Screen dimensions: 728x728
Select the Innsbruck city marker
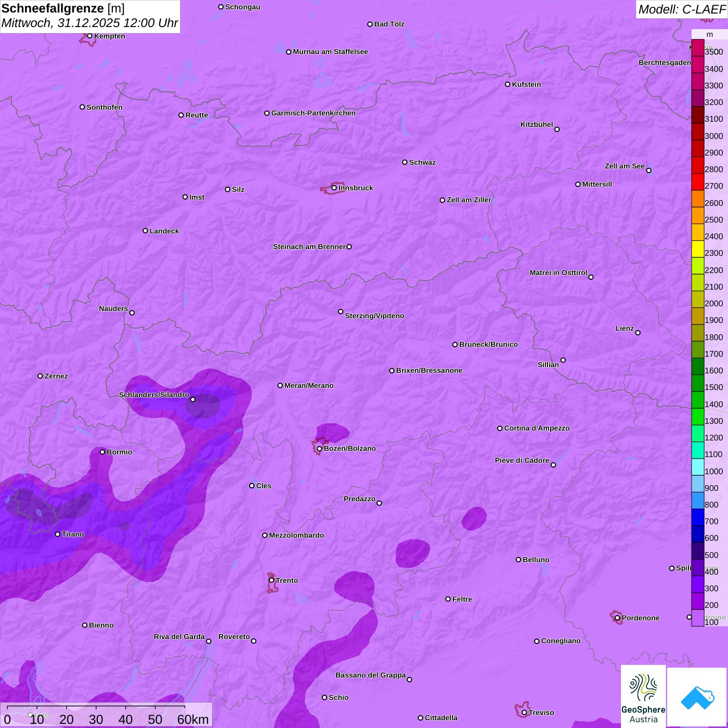point(334,188)
